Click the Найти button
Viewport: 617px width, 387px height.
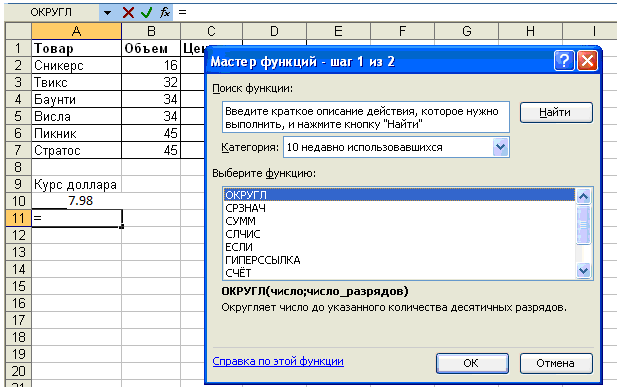tap(556, 113)
